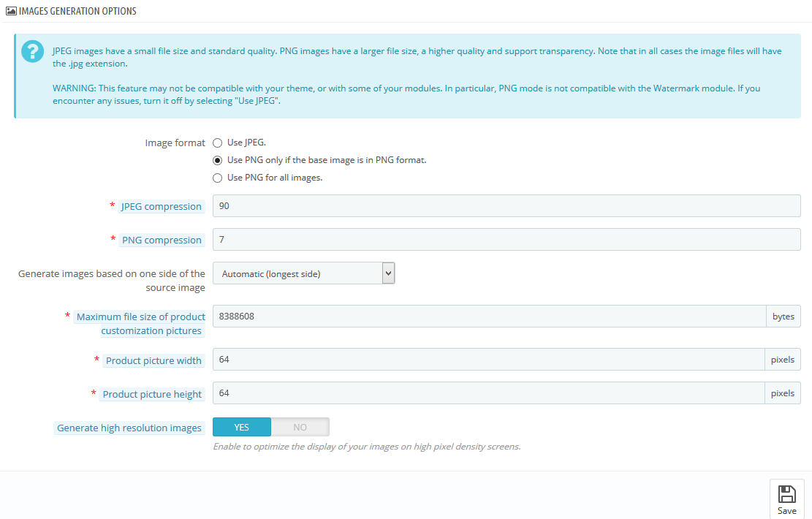Image resolution: width=812 pixels, height=519 pixels.
Task: Select Use PNG for all images option
Action: coord(218,178)
